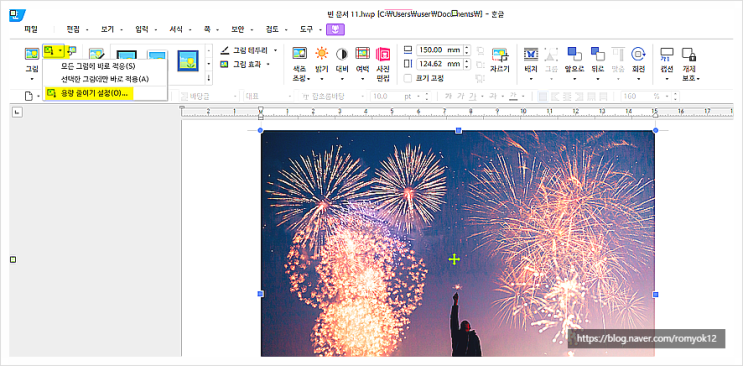The height and width of the screenshot is (366, 743).
Task: Select the 여백 margin icon
Action: pyautogui.click(x=362, y=54)
